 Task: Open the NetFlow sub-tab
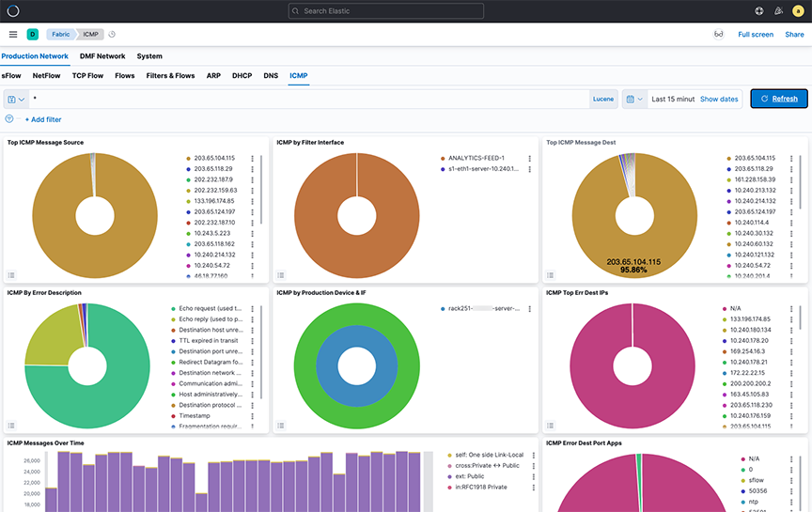coord(47,75)
